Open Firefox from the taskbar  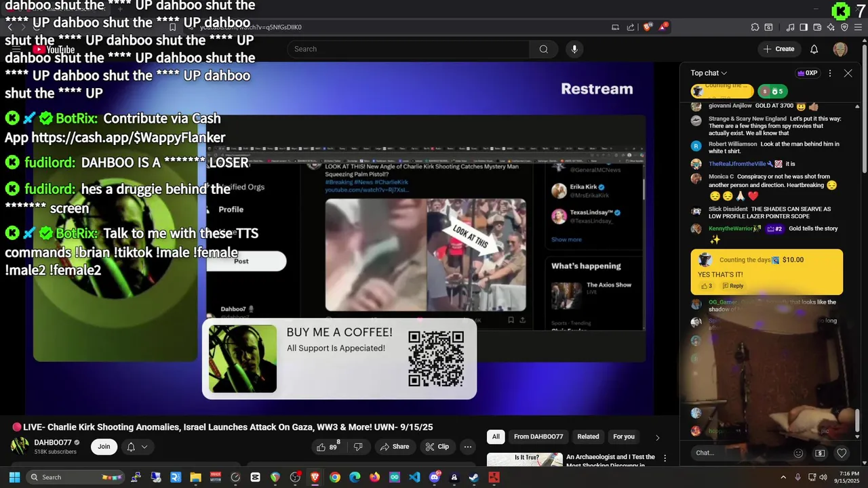pyautogui.click(x=374, y=477)
